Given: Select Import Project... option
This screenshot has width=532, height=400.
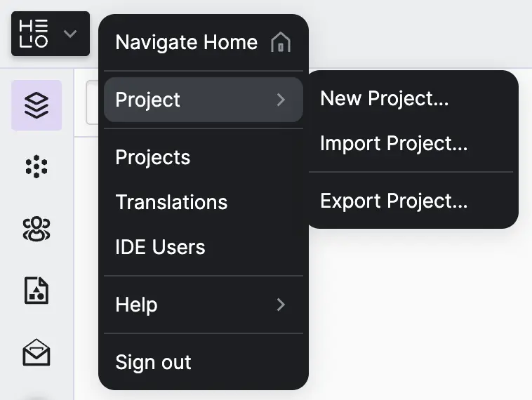Looking at the screenshot, I should pyautogui.click(x=393, y=143).
